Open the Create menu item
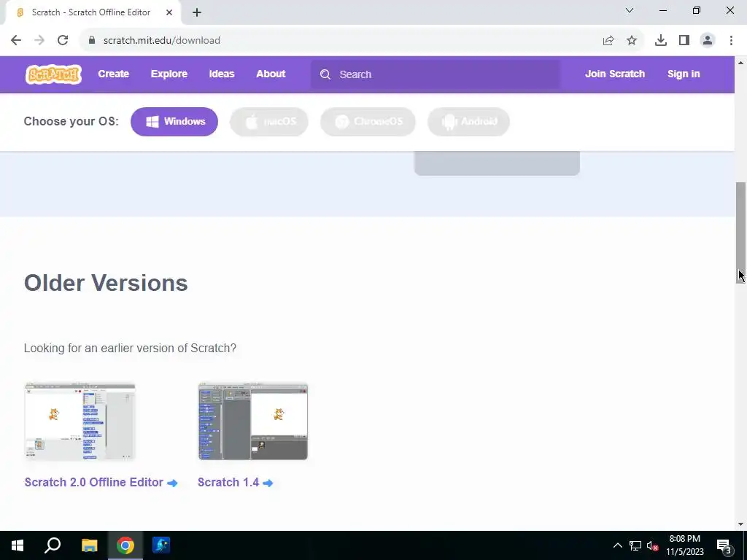The image size is (747, 560). 113,74
